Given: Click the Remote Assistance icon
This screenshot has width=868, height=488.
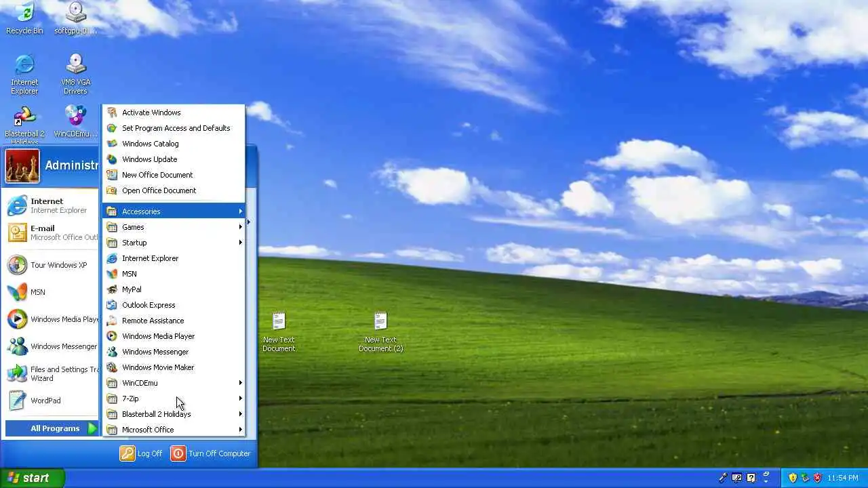Looking at the screenshot, I should [112, 321].
